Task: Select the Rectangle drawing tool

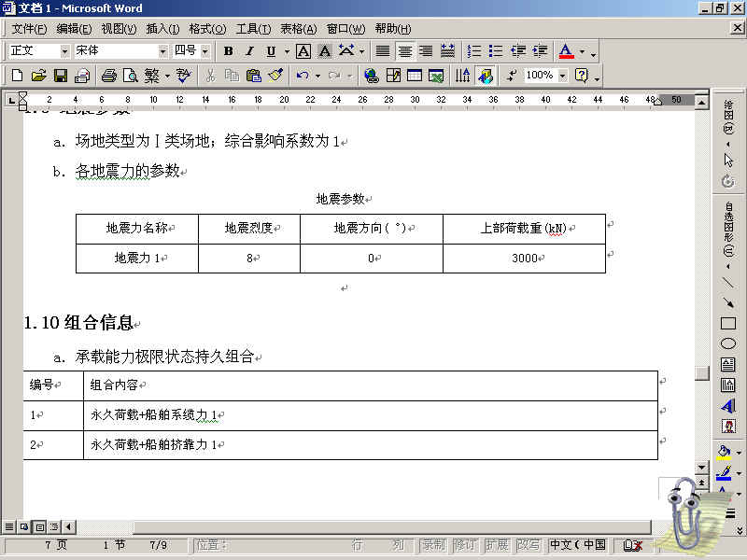Action: click(x=728, y=323)
